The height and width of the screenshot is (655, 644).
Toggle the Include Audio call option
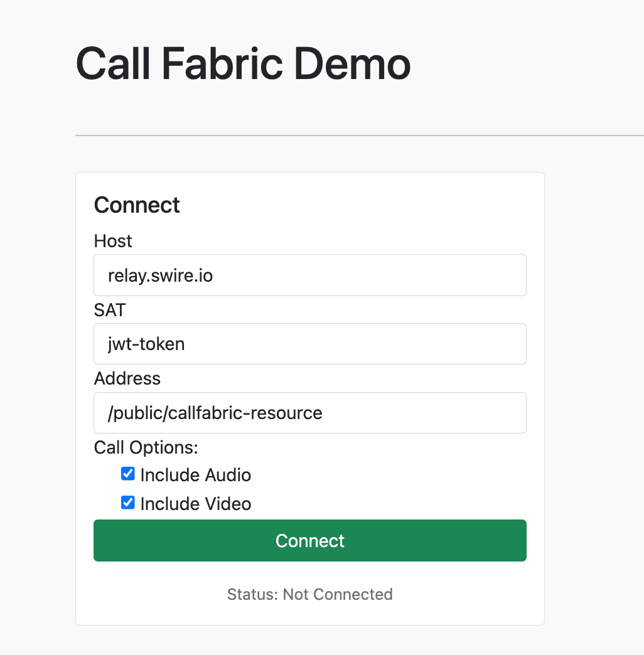point(128,474)
